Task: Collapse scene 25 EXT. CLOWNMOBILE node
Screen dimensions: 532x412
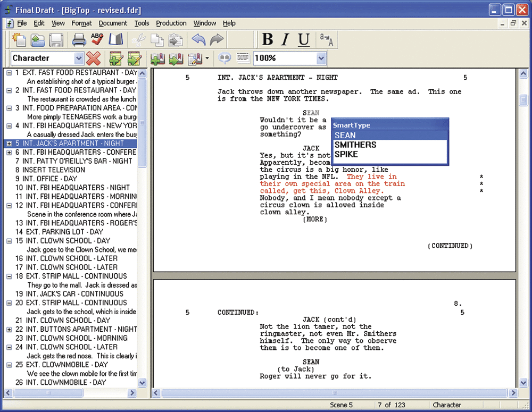Action: pyautogui.click(x=9, y=365)
